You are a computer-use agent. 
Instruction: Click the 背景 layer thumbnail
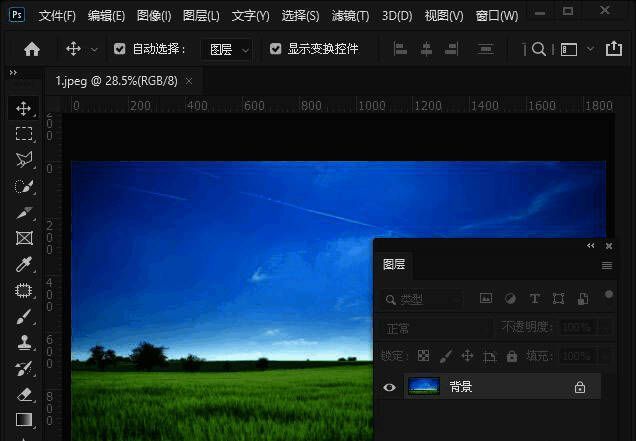(x=423, y=386)
